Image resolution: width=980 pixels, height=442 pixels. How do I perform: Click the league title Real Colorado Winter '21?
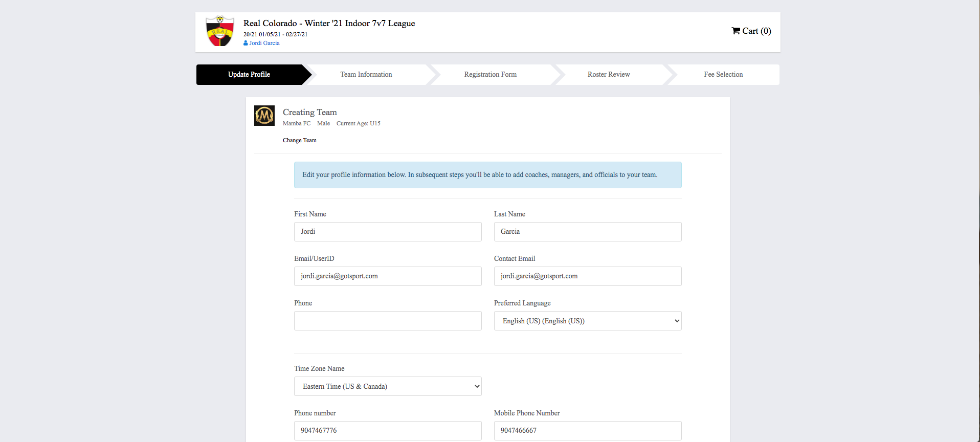329,24
